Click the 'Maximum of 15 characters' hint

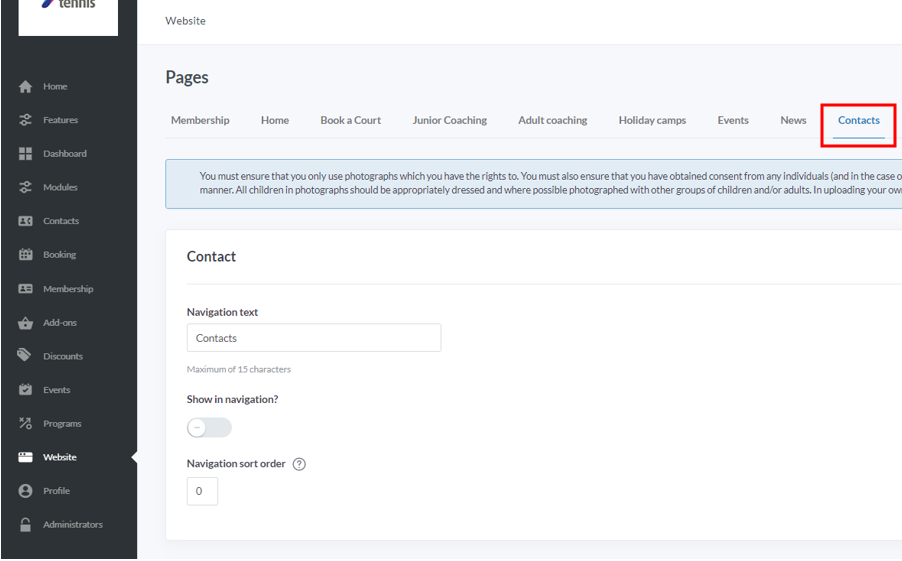click(239, 369)
